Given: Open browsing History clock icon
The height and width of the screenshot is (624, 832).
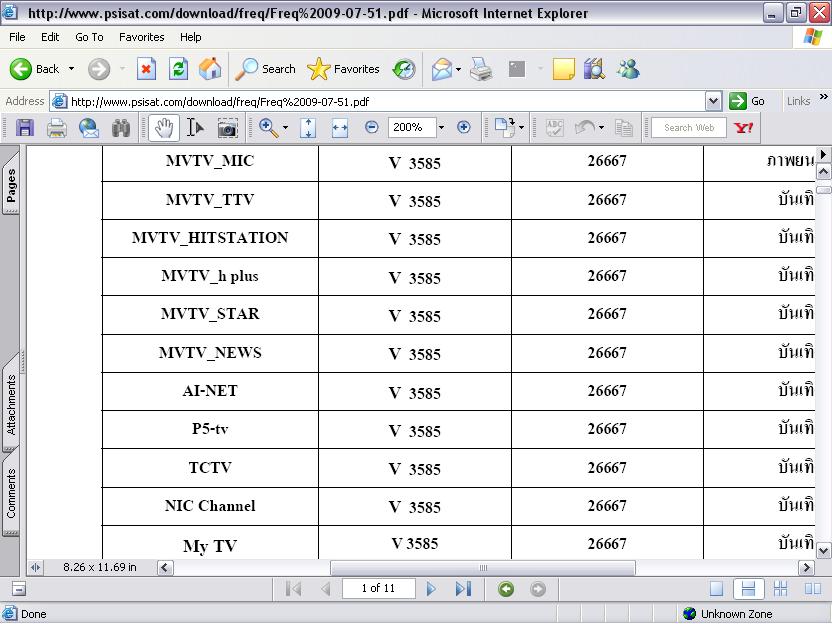Looking at the screenshot, I should [404, 69].
